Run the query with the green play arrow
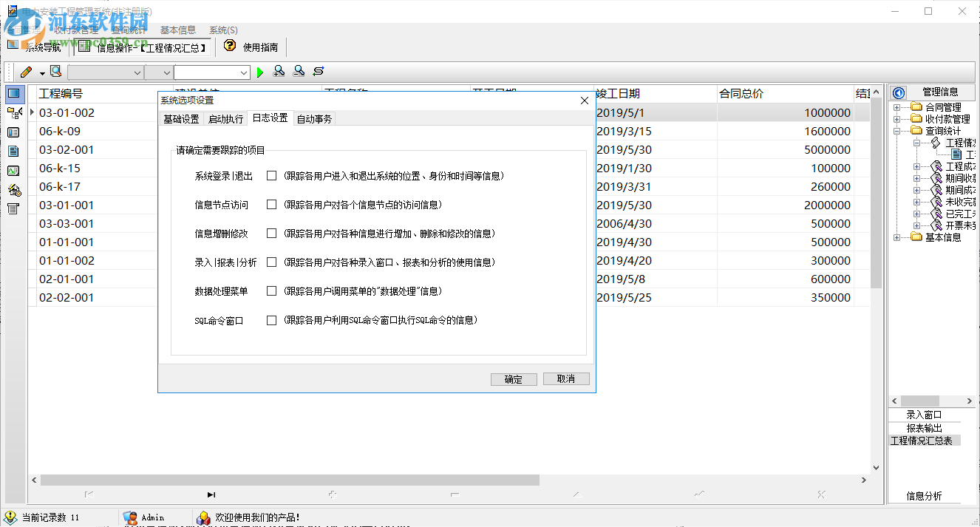The image size is (980, 527). point(259,72)
